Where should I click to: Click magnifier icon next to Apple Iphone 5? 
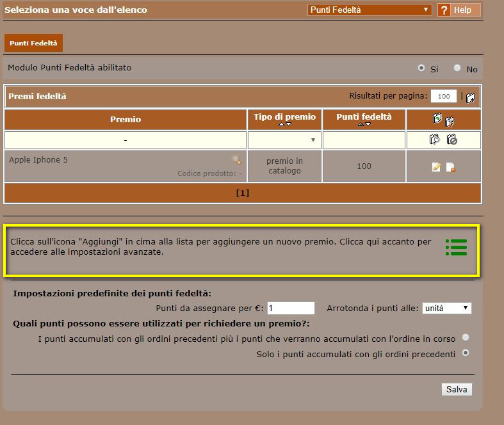coord(236,159)
